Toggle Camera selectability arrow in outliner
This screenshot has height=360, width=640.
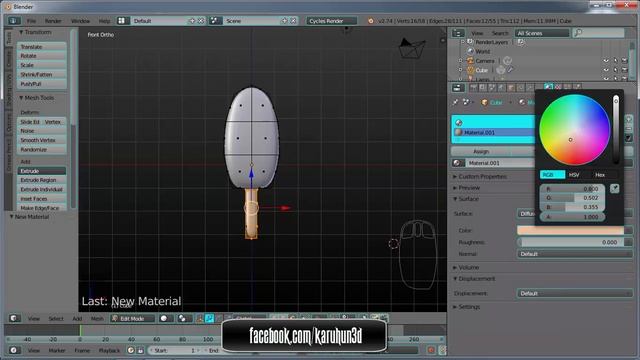pos(616,61)
